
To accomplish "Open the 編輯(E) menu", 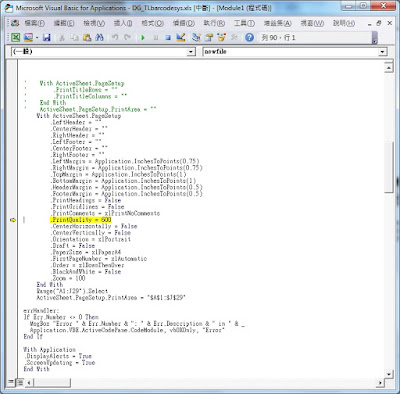I will [x=64, y=23].
